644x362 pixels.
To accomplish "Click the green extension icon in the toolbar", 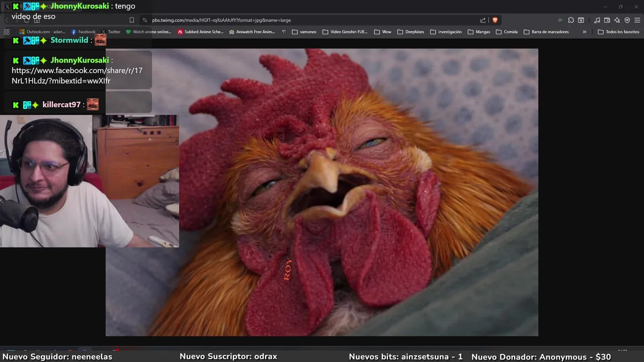I will pyautogui.click(x=560, y=20).
